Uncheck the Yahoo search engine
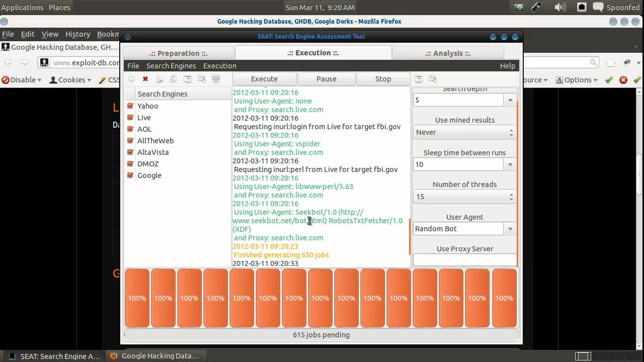The image size is (644, 362). point(130,106)
